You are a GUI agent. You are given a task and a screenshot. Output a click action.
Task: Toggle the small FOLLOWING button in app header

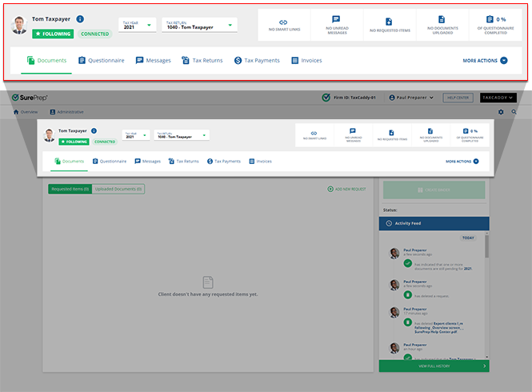[74, 142]
